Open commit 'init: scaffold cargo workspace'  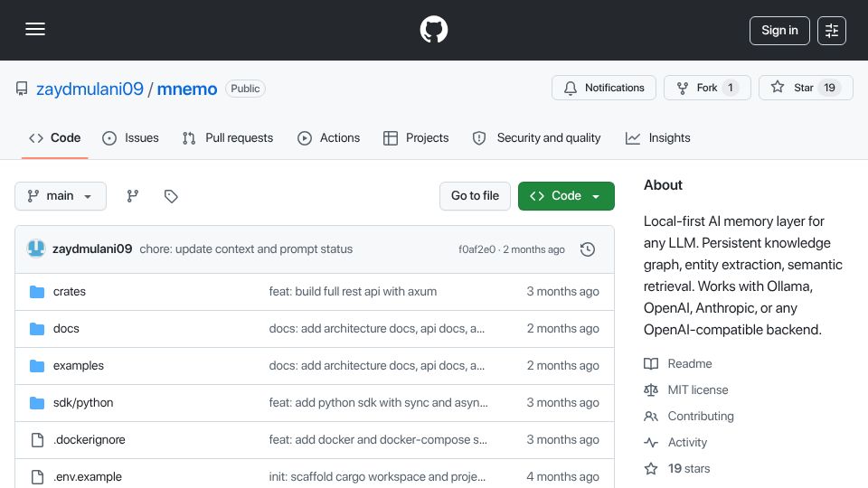[x=377, y=477]
